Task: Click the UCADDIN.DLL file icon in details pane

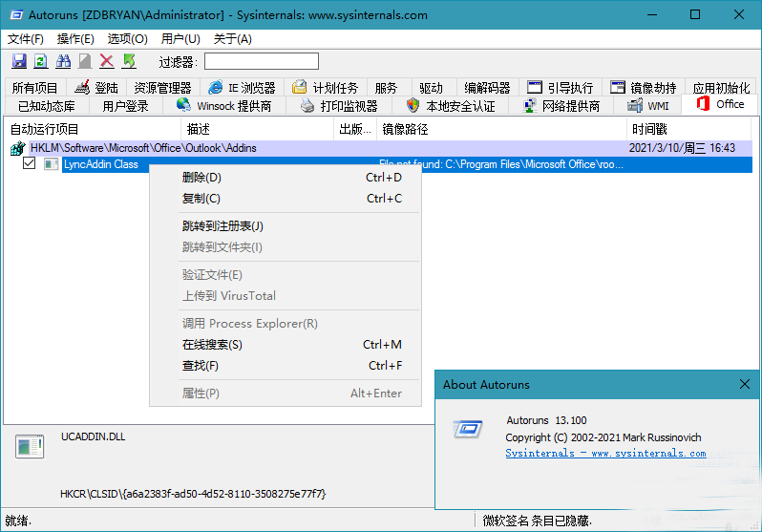Action: [x=30, y=446]
